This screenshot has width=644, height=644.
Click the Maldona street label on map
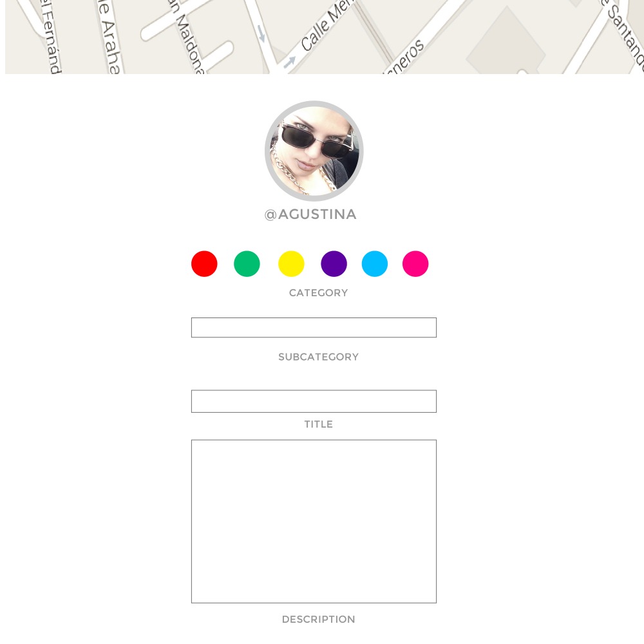click(187, 37)
